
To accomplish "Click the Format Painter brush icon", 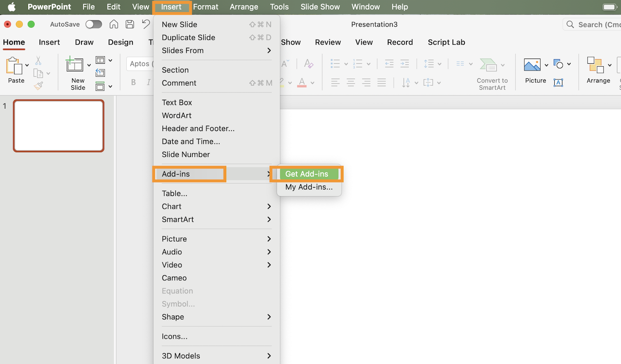I will (38, 85).
